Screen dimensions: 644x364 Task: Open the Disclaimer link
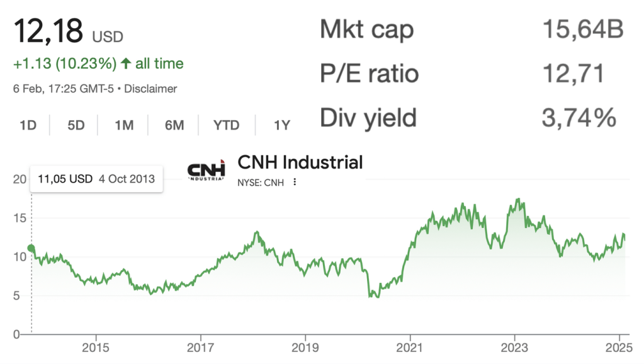150,89
